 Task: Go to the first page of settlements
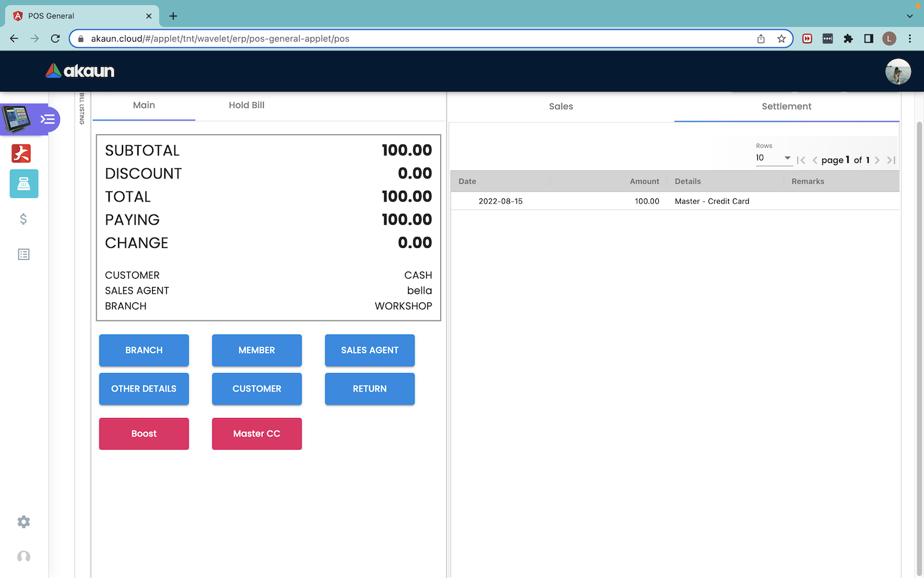click(801, 160)
